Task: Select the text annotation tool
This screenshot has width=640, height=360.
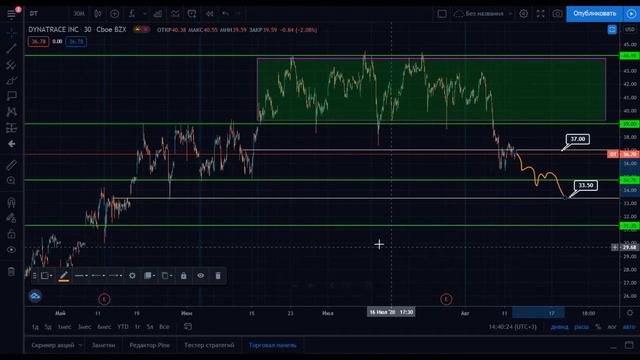Action: [11, 96]
